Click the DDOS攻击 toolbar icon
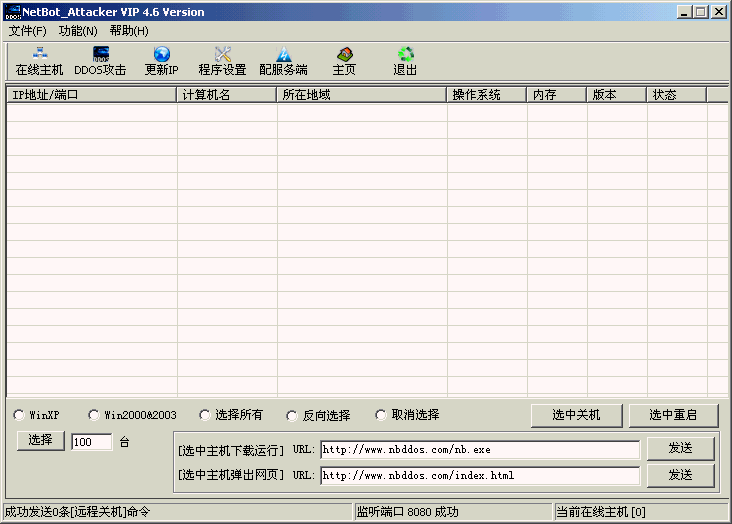 [x=100, y=55]
